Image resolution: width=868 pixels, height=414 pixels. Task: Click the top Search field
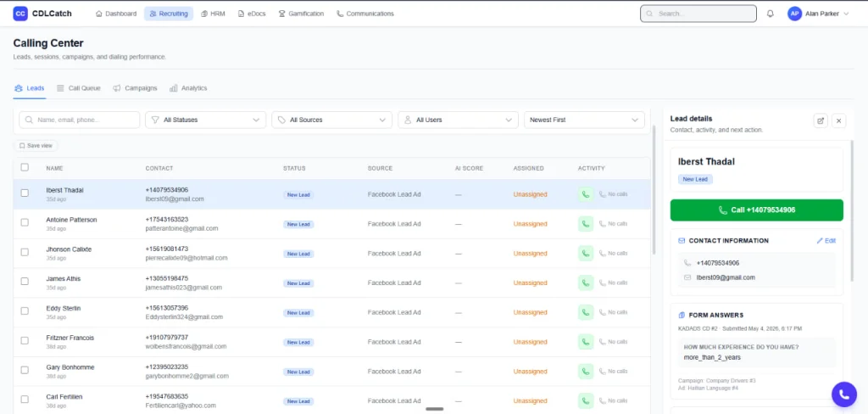698,14
